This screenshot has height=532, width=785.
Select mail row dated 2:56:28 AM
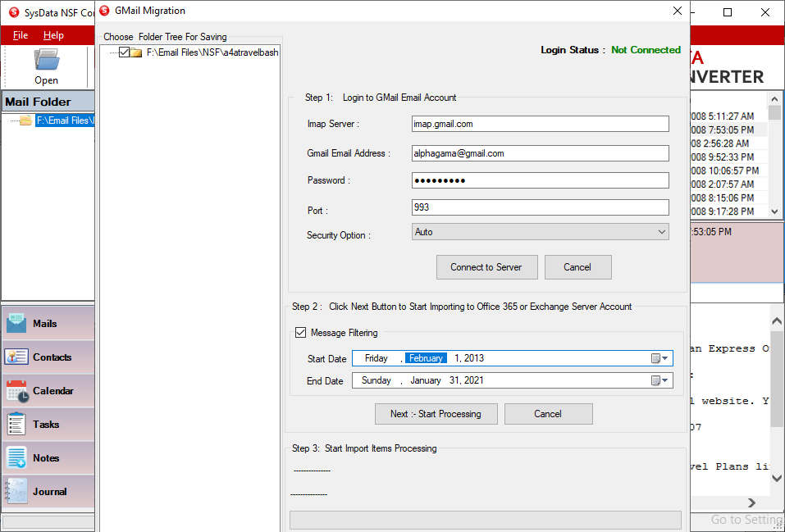coord(729,143)
